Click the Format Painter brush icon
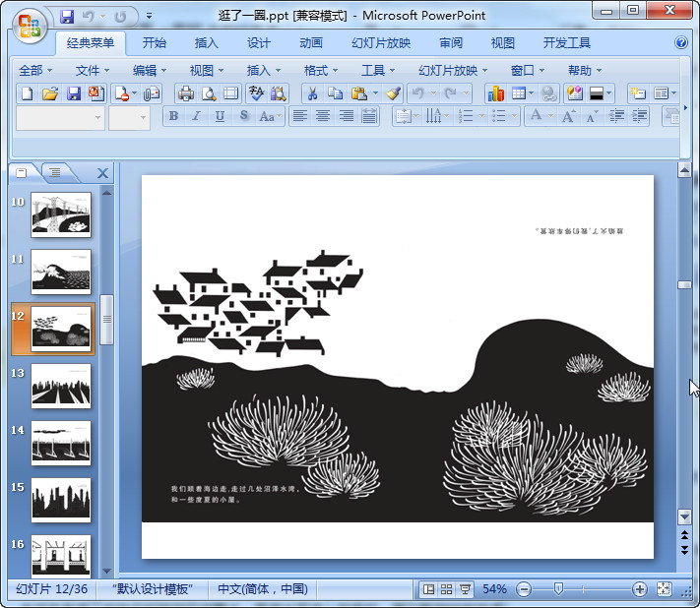 click(x=393, y=93)
